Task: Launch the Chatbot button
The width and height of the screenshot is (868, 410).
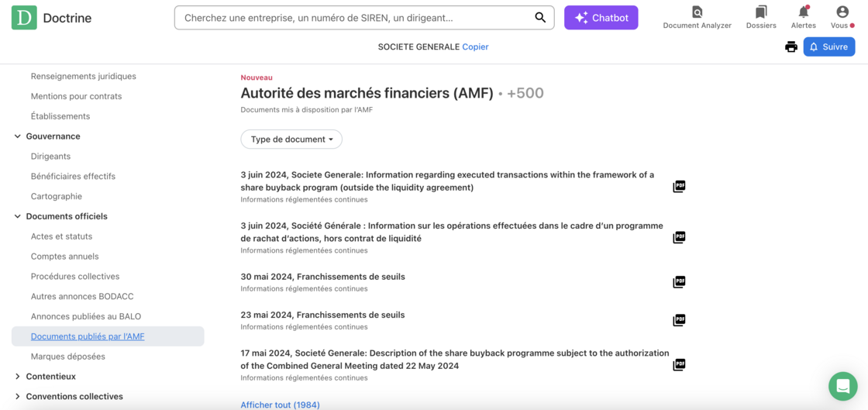Action: pyautogui.click(x=601, y=18)
